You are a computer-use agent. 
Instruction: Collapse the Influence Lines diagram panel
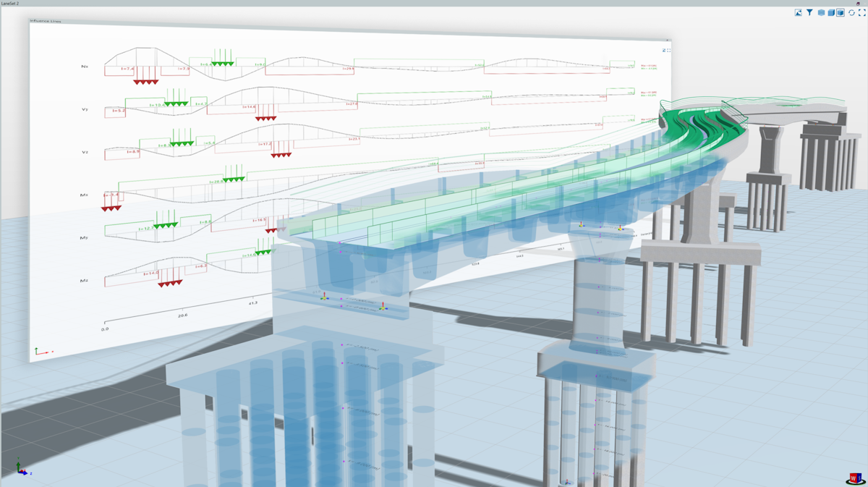pyautogui.click(x=670, y=48)
